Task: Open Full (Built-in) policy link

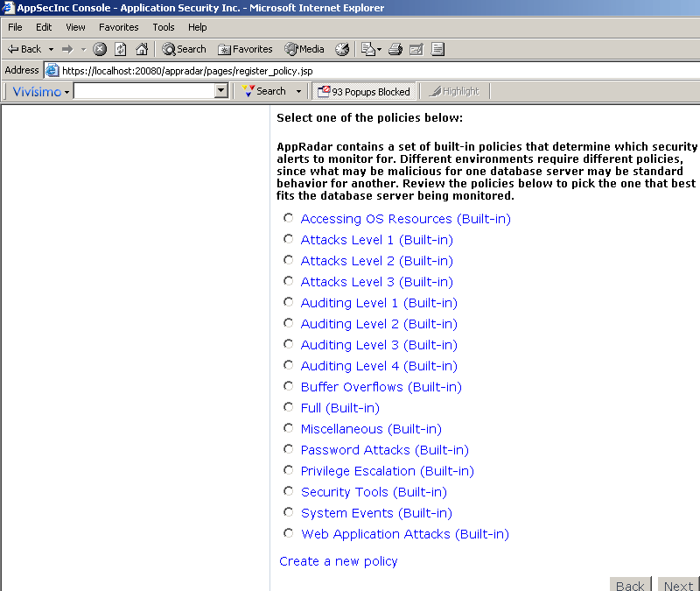Action: (340, 408)
